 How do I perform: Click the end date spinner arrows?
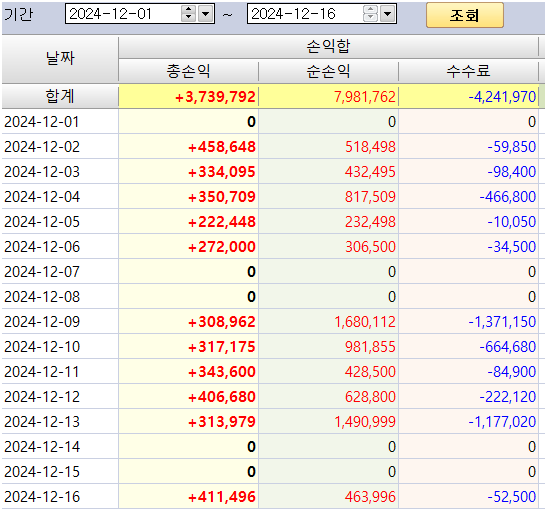(x=370, y=14)
